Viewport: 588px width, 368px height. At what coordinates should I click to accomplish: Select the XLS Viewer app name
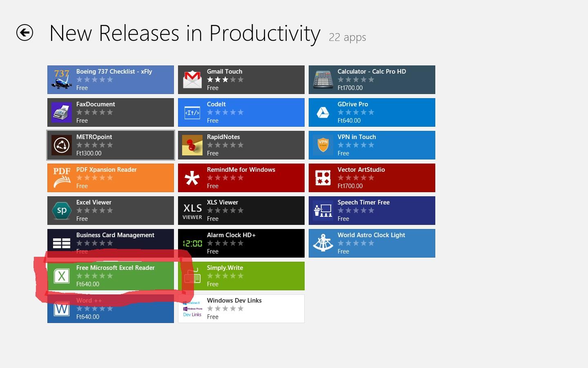tap(223, 202)
